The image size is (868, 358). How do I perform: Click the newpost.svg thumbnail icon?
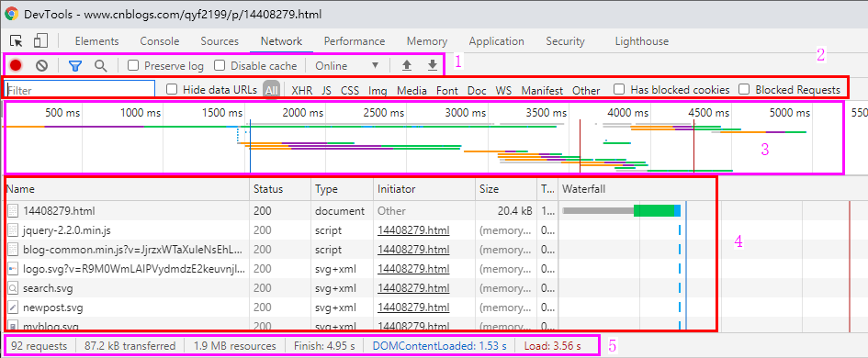pyautogui.click(x=13, y=308)
